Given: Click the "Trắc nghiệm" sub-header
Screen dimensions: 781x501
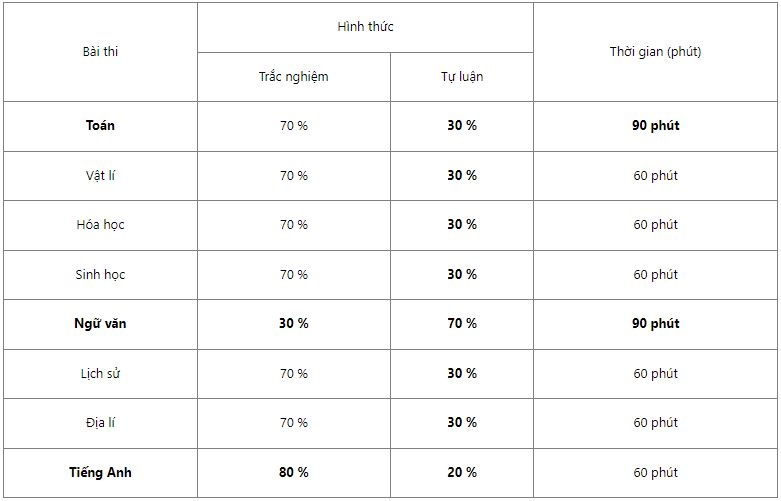Looking at the screenshot, I should point(293,77).
